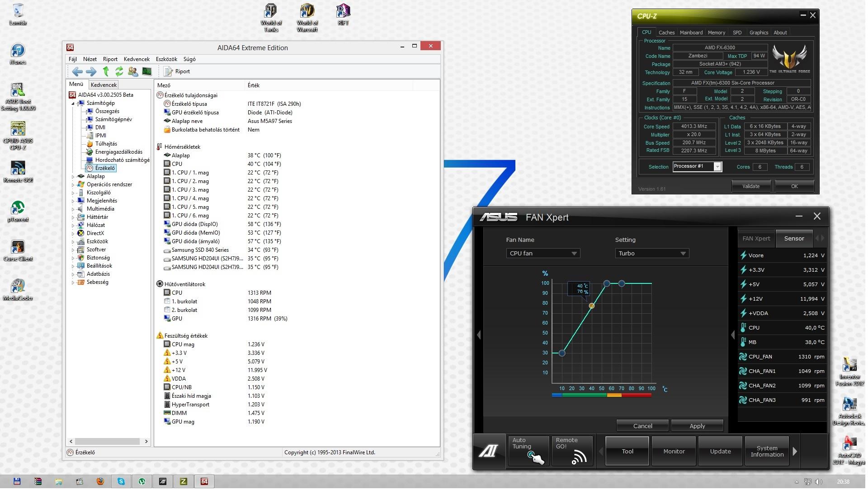
Task: Open the Nézet menu in AIDA64
Action: tap(90, 59)
